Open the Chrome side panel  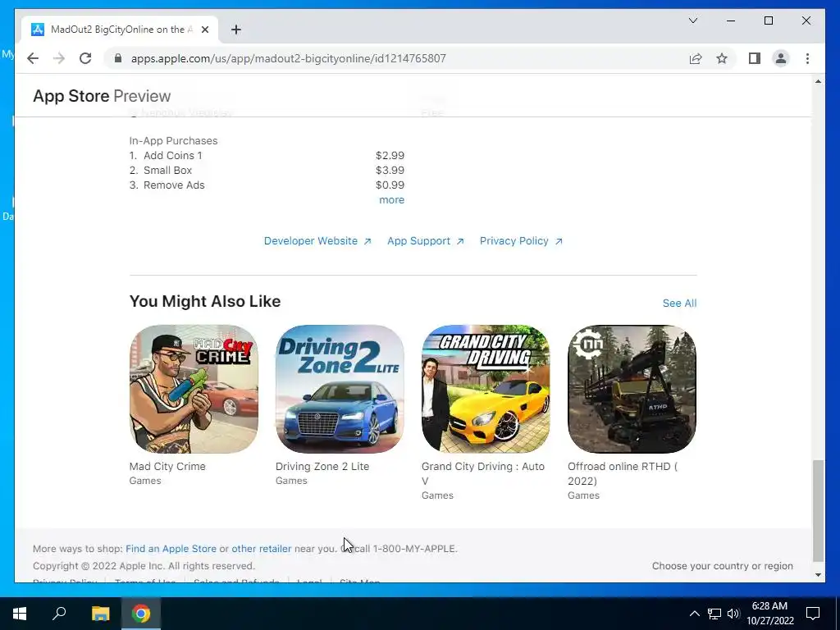click(755, 58)
